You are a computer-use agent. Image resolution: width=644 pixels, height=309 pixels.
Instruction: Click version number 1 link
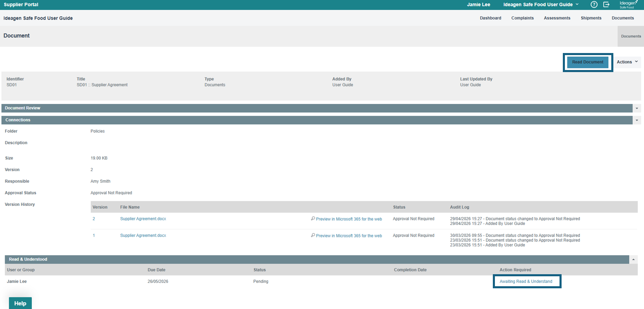pos(94,235)
